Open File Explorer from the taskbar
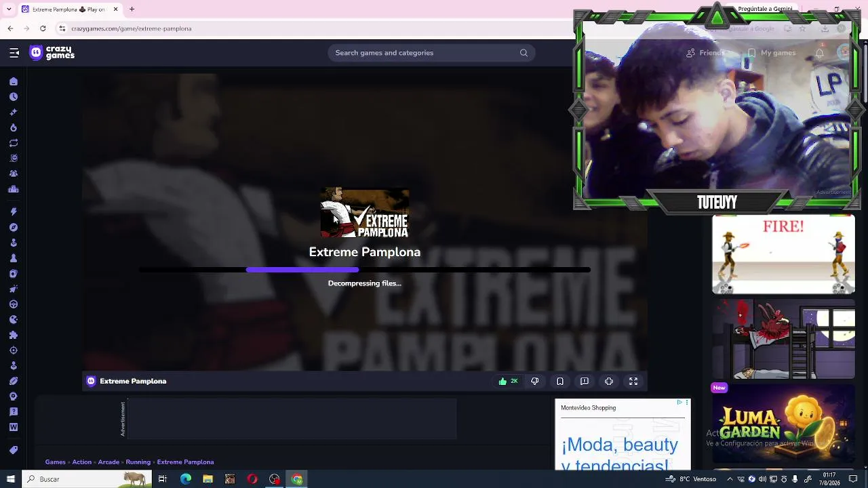Screen dimensions: 868x488 click(x=208, y=479)
